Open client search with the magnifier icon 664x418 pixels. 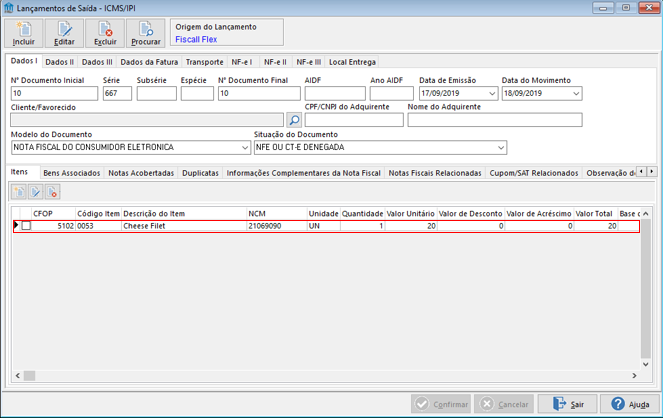(x=294, y=120)
